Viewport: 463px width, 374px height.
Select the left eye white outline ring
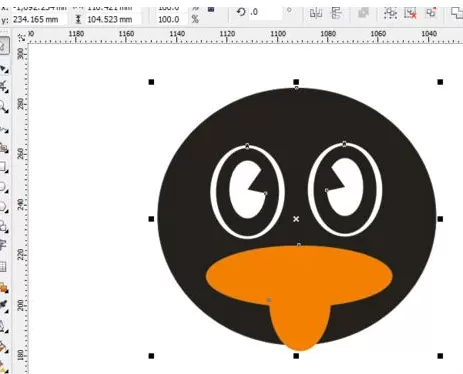click(212, 192)
